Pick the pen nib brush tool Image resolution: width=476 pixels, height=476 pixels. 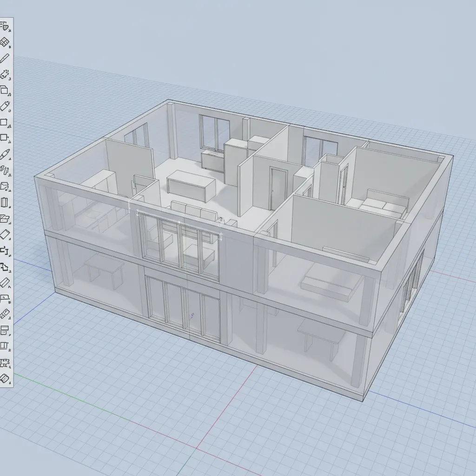click(5, 154)
